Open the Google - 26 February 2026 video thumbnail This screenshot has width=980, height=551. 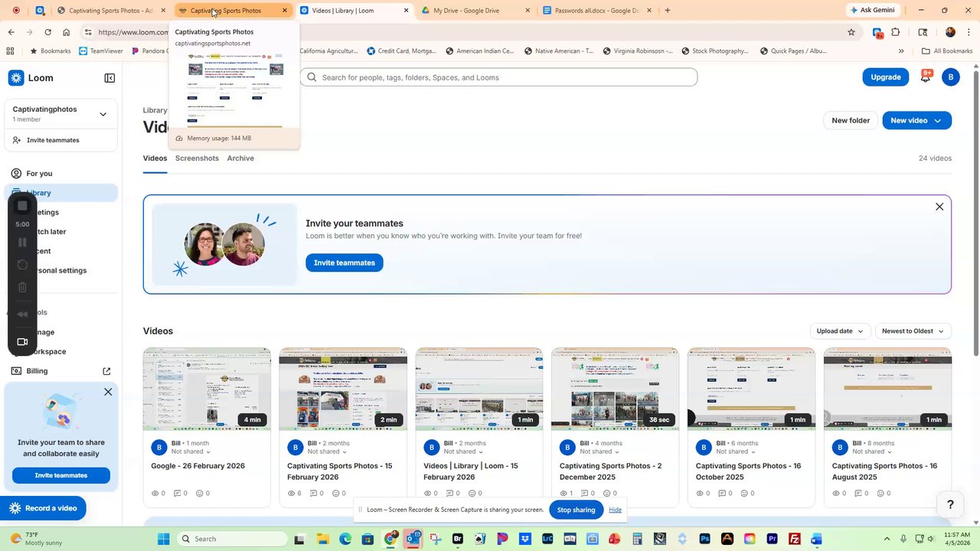(x=207, y=389)
